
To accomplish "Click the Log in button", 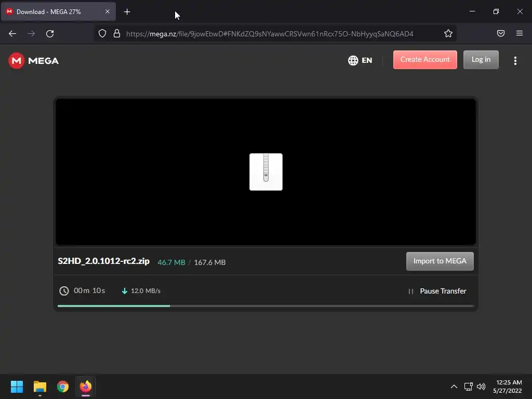I will coord(481,60).
